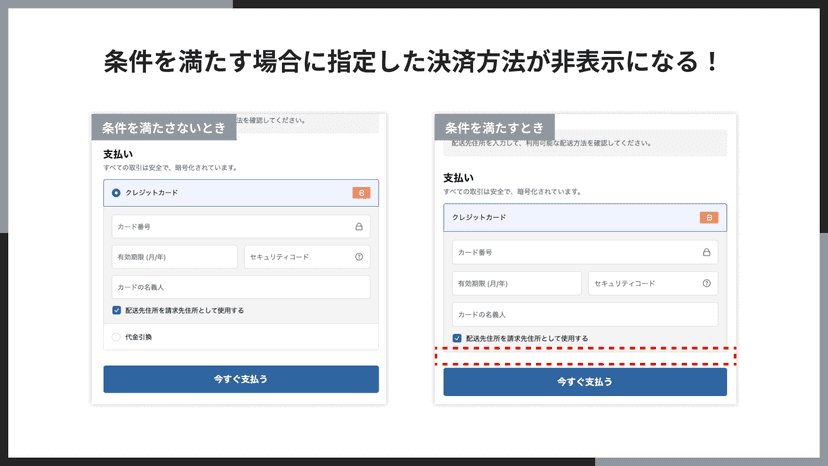Toggle 配送先住所を請求先住所 checkbox in right checkout
828x466 pixels.
click(457, 338)
